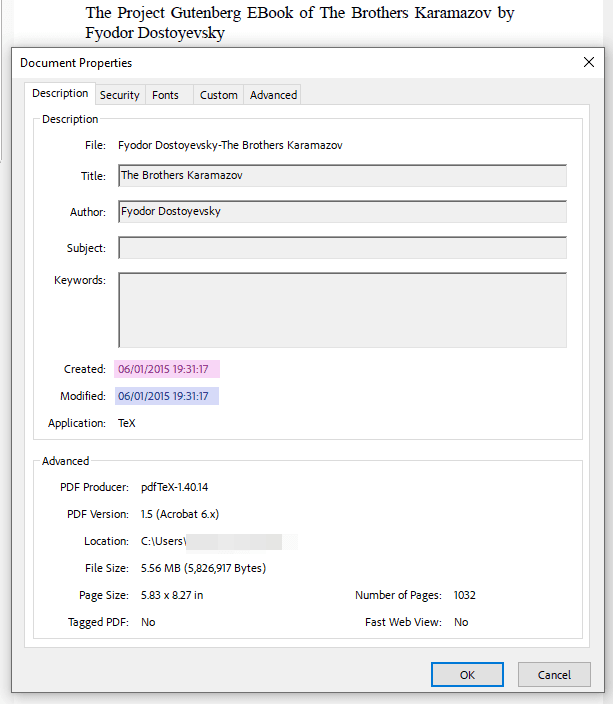
Task: Select the Custom tab
Action: (219, 95)
